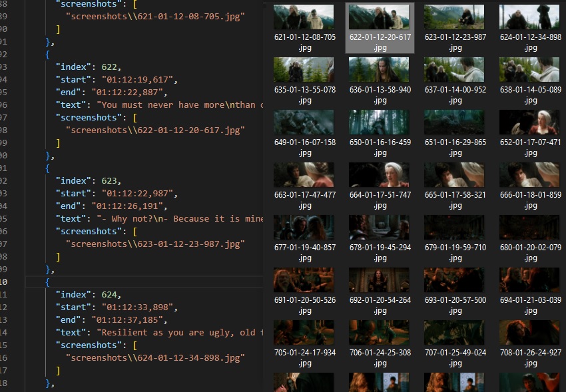Click the opening brace before index 622
The height and width of the screenshot is (392, 566).
point(48,55)
